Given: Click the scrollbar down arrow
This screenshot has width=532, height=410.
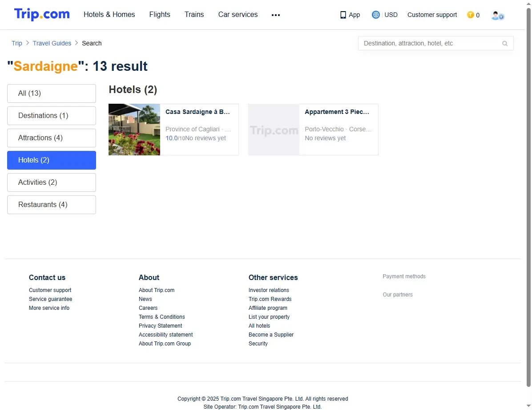Looking at the screenshot, I should pos(528,406).
